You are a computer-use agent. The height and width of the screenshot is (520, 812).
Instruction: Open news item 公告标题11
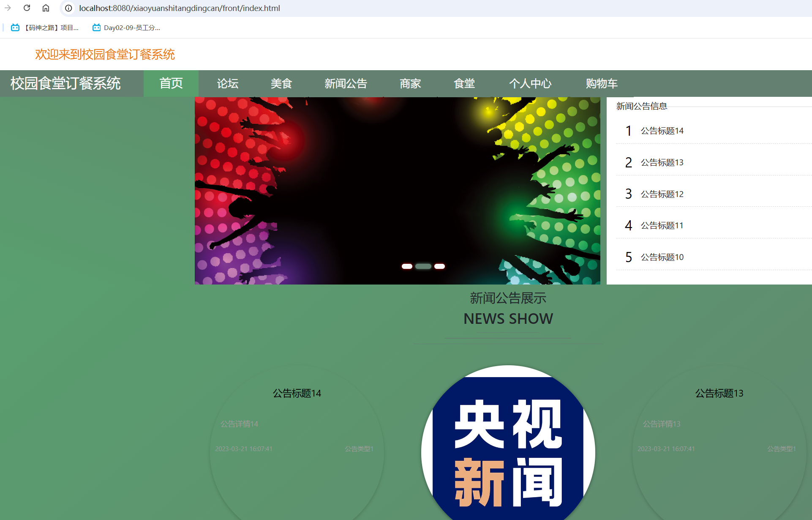662,225
